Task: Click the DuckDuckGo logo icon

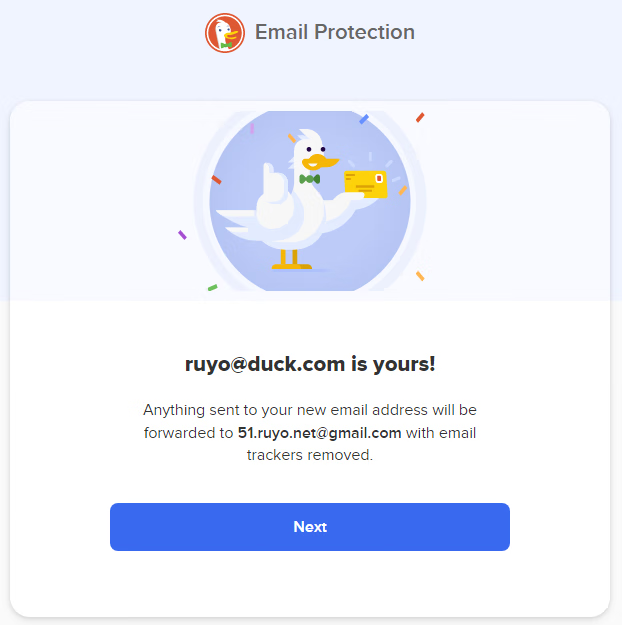Action: pyautogui.click(x=225, y=33)
